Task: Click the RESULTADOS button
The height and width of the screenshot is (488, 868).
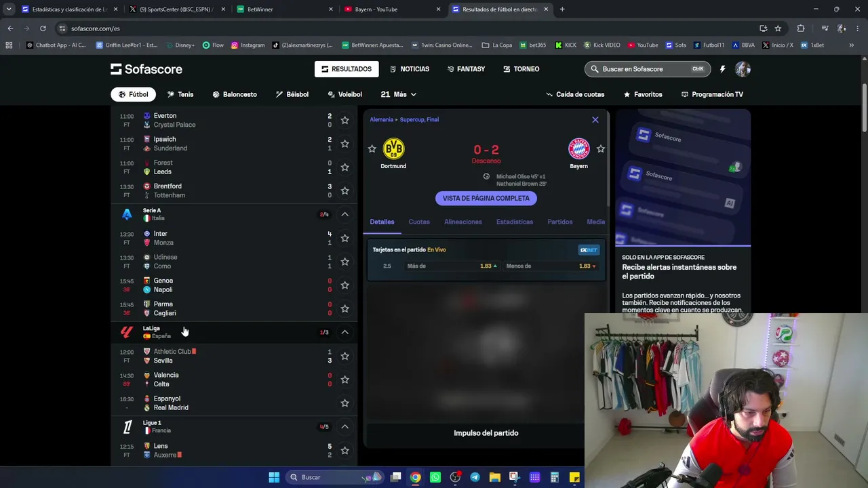Action: (347, 69)
